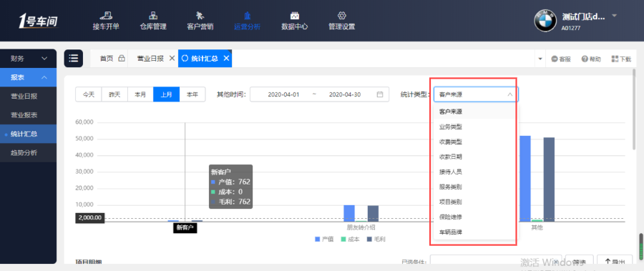
Task: Choose 项目类别 from the dropdown list
Action: (476, 202)
